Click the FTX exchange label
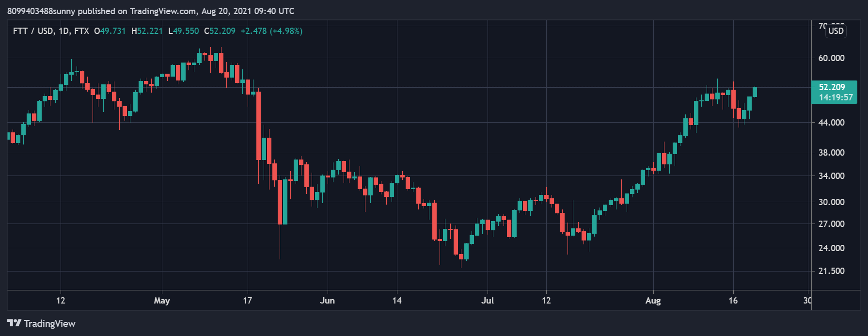This screenshot has height=336, width=868. point(81,31)
